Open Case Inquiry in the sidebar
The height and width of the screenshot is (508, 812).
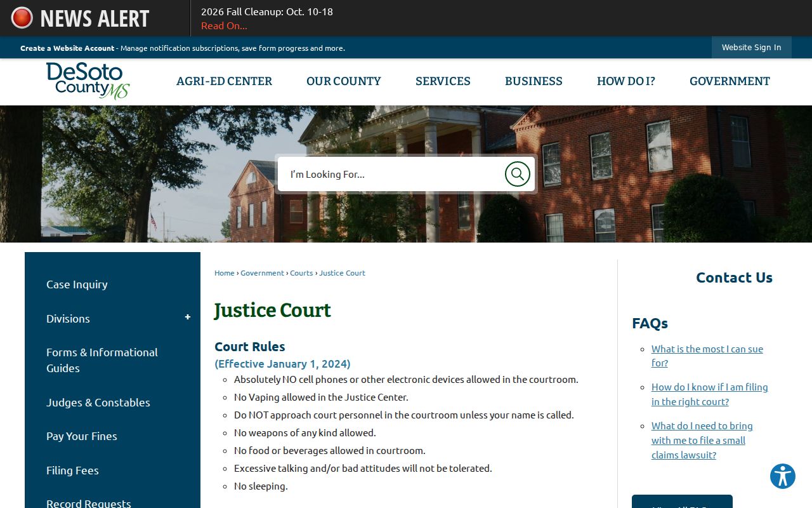click(77, 284)
